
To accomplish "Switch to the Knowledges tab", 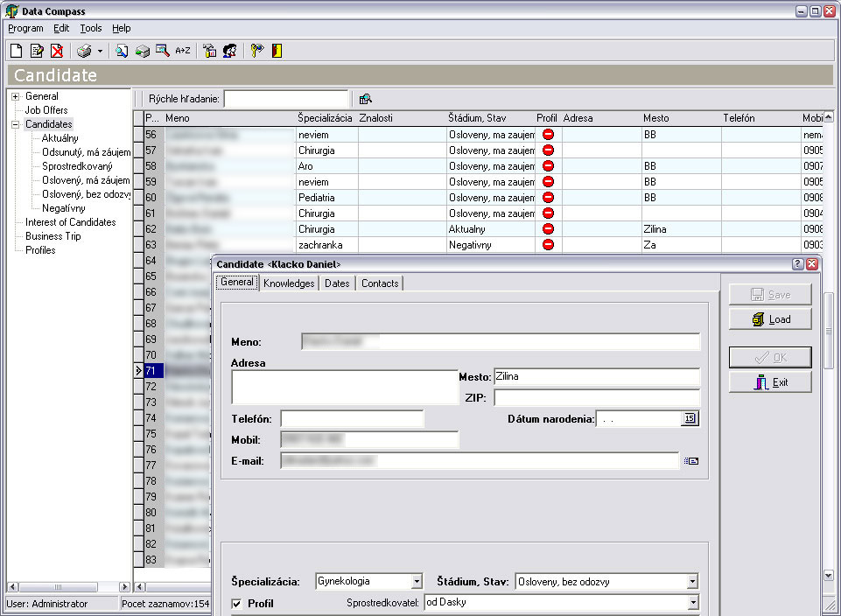I will (x=289, y=283).
